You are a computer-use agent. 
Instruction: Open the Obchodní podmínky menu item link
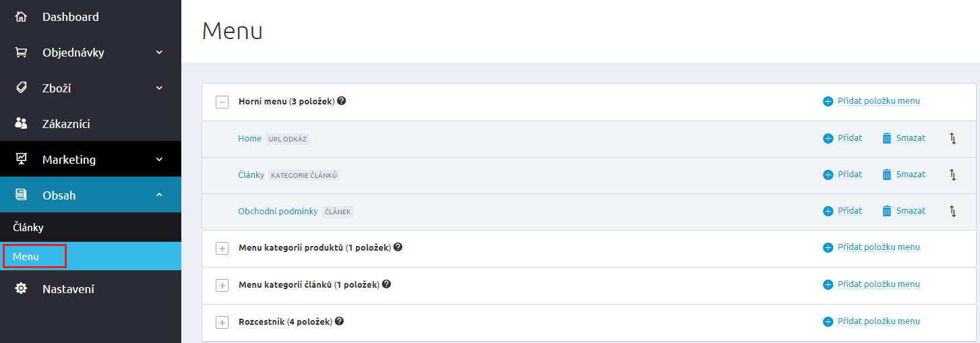click(278, 211)
